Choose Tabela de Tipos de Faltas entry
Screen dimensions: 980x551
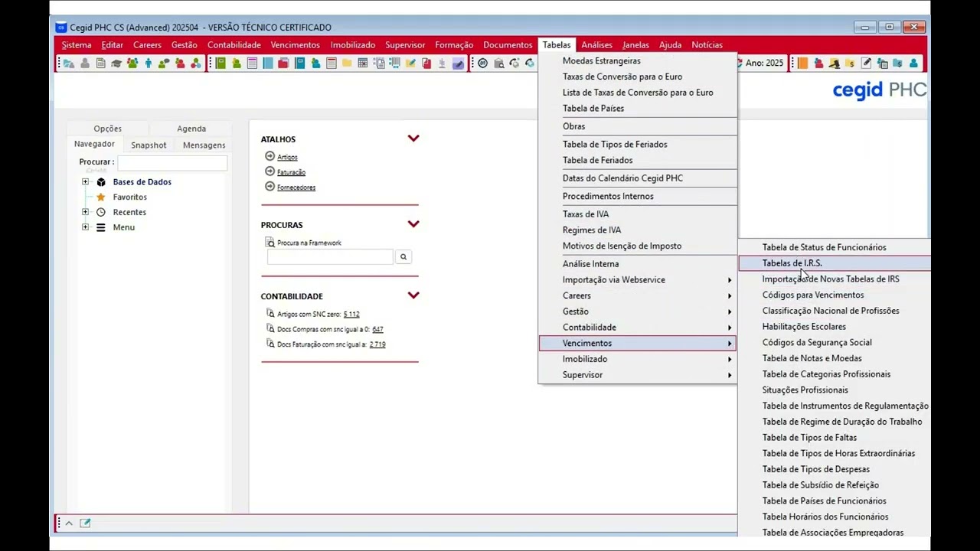click(835, 438)
